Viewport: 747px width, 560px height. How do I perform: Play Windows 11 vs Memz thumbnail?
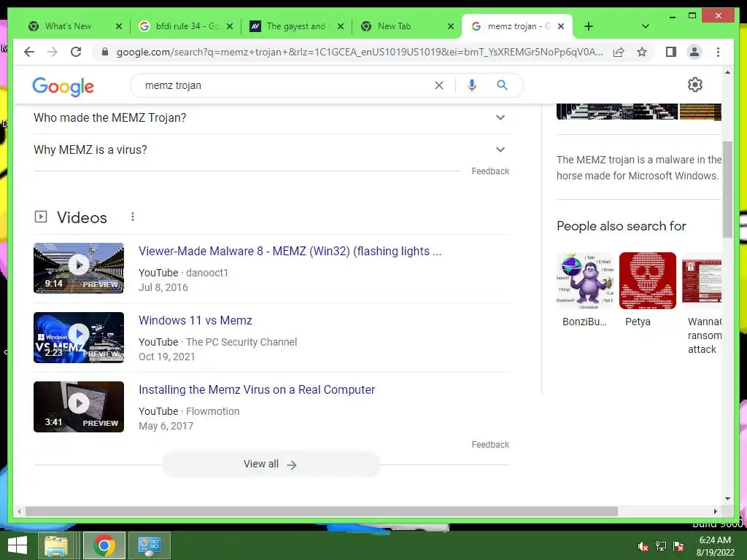point(79,338)
